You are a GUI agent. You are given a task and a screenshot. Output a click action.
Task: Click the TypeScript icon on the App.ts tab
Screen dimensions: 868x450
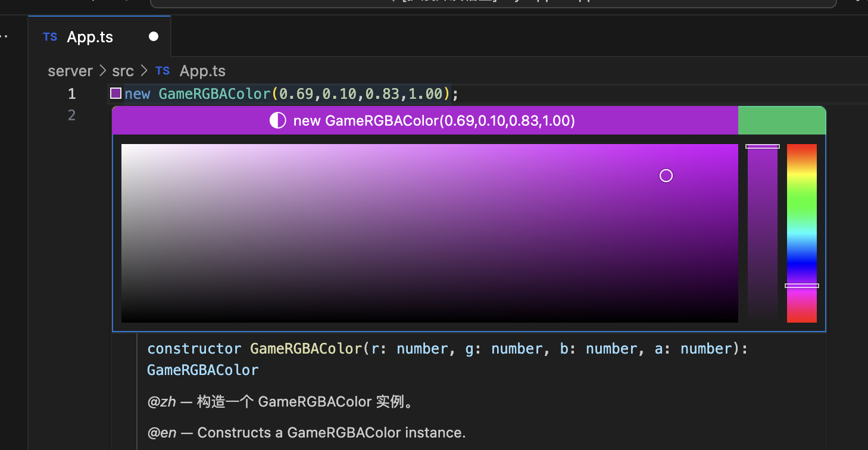point(51,37)
